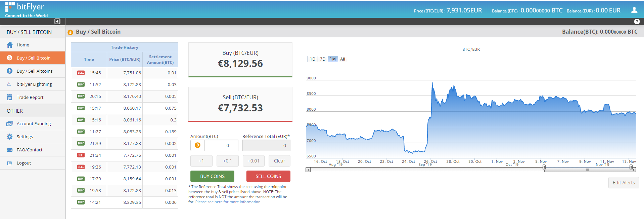Click the Bitcoin icon in Amount field
This screenshot has height=219, width=644.
click(x=197, y=145)
